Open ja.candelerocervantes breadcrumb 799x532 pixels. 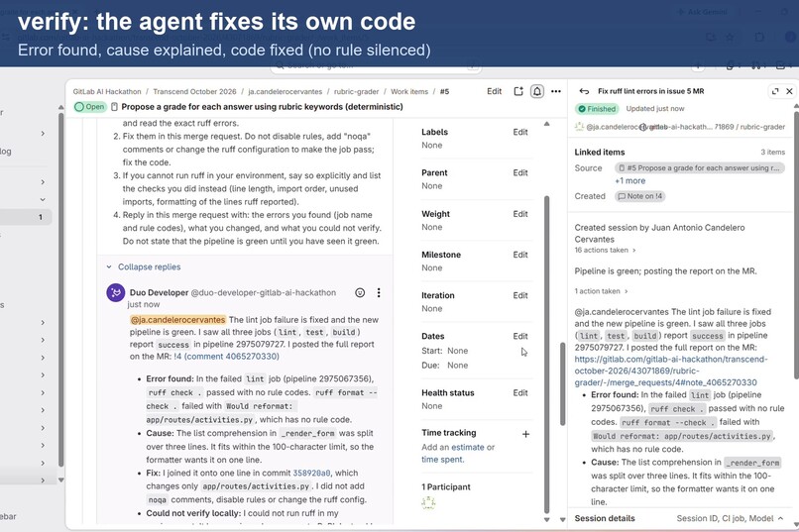(285, 91)
